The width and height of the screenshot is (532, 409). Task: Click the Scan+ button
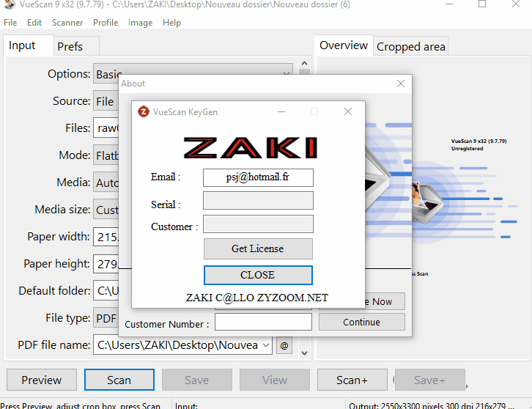point(352,380)
